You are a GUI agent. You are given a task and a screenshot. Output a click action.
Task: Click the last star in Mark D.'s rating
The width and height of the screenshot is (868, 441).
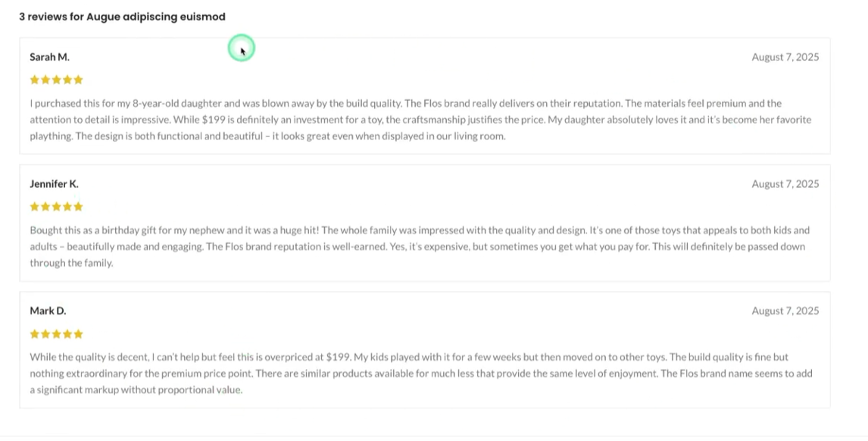tap(79, 334)
